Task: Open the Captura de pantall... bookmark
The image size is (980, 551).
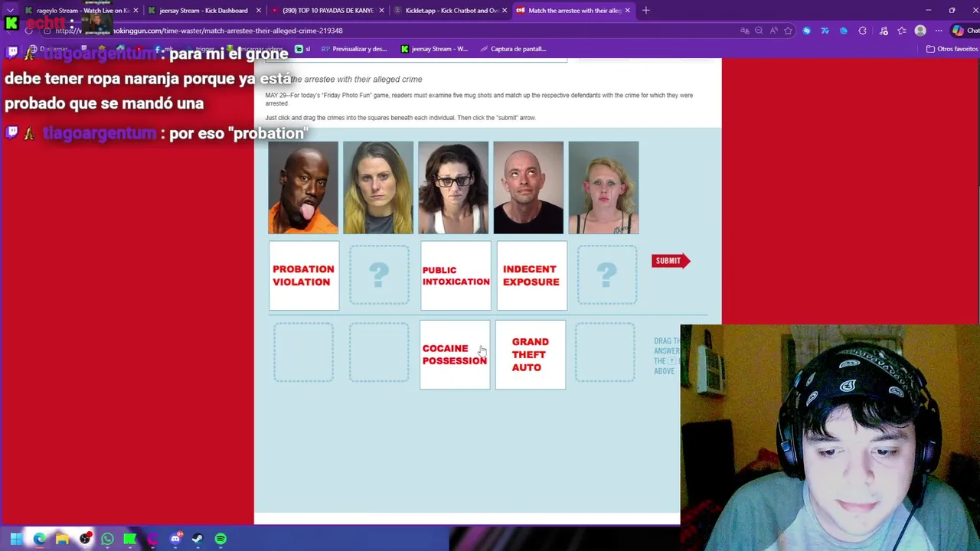Action: tap(513, 49)
